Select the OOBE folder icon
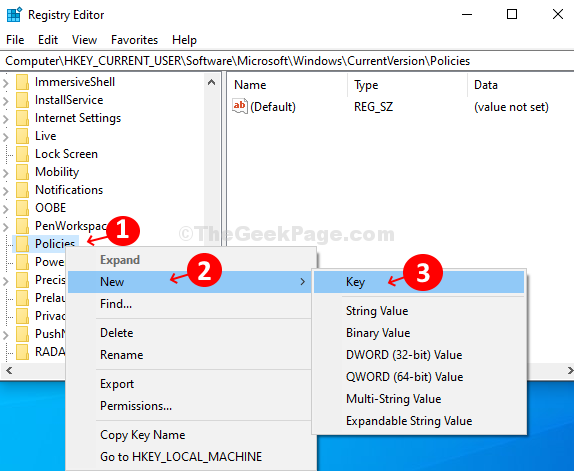This screenshot has width=574, height=471. [22, 208]
